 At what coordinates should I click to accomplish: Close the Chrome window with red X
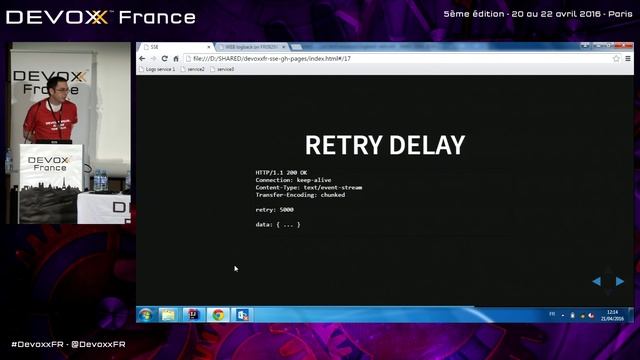click(623, 45)
